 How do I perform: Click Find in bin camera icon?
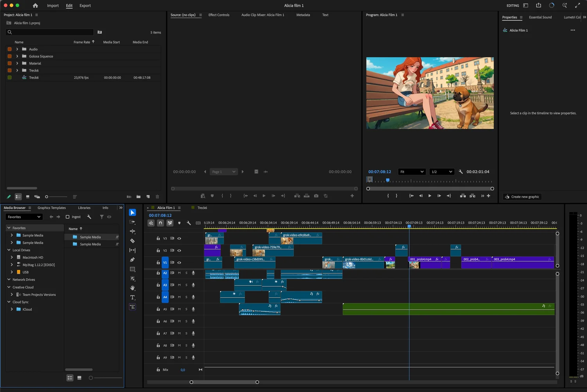[99, 32]
